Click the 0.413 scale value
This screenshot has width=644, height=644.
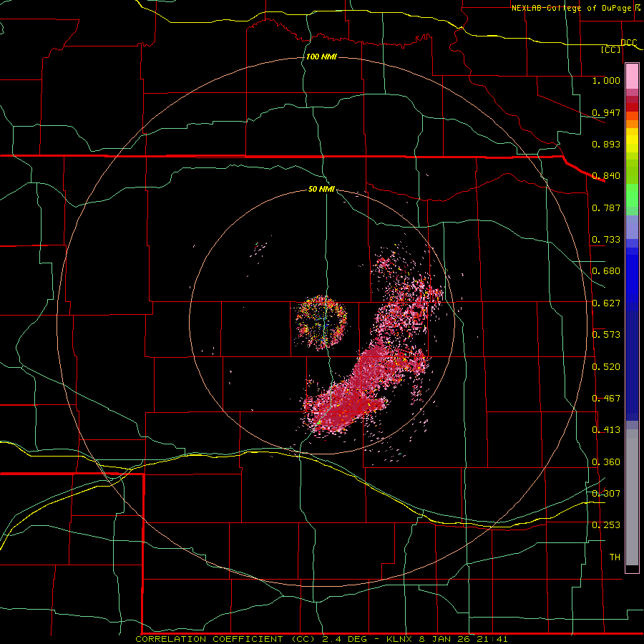click(606, 430)
